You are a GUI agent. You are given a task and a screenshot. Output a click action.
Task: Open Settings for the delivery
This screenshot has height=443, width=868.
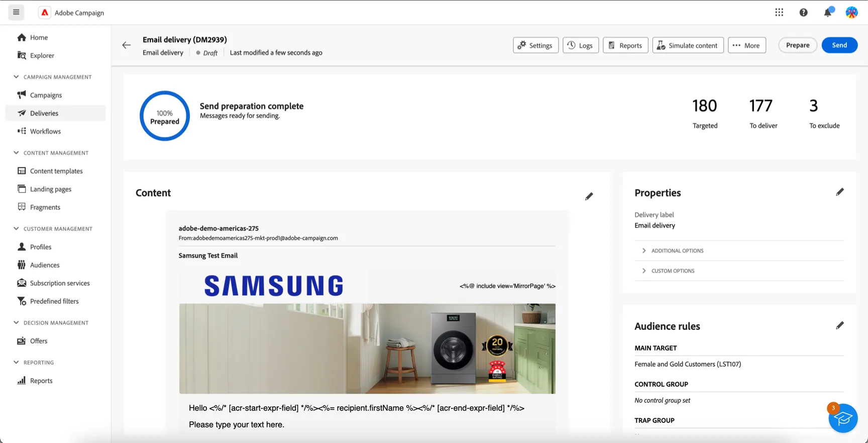coord(535,45)
